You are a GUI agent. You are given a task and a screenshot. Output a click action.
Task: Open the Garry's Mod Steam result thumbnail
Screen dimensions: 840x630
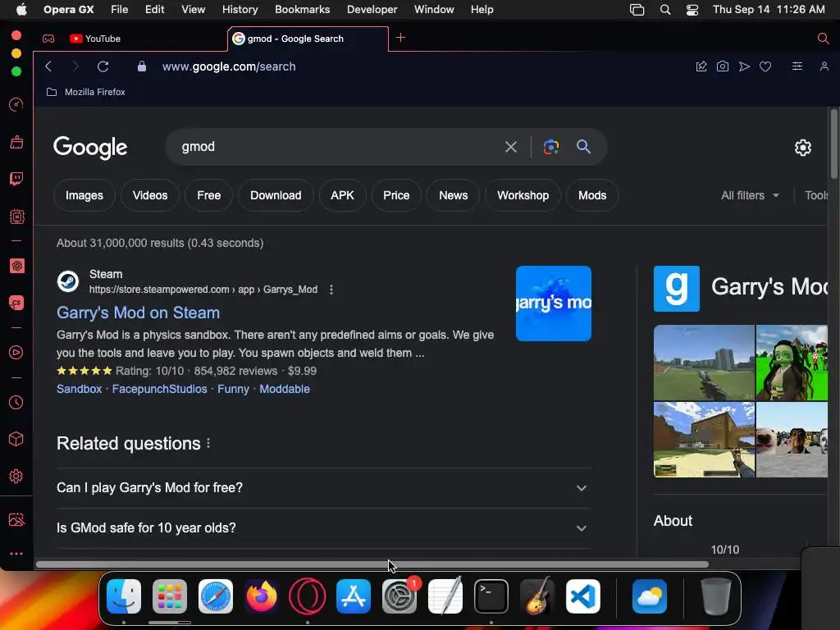coord(554,304)
